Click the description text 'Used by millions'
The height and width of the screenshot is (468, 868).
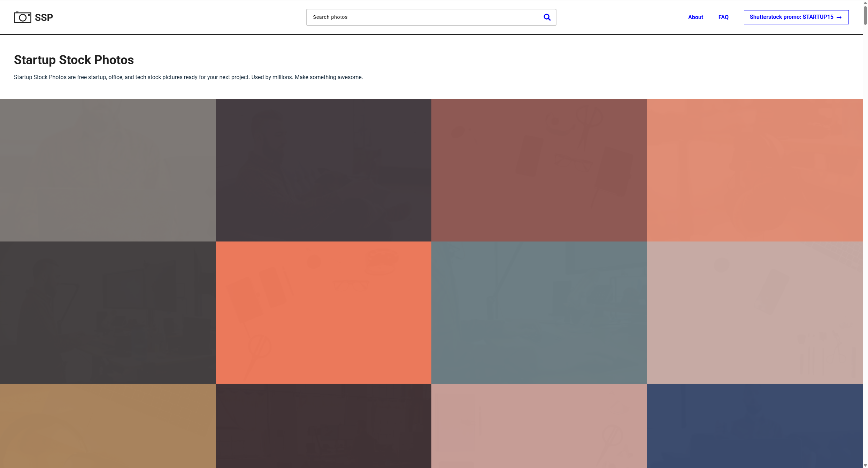click(x=272, y=77)
